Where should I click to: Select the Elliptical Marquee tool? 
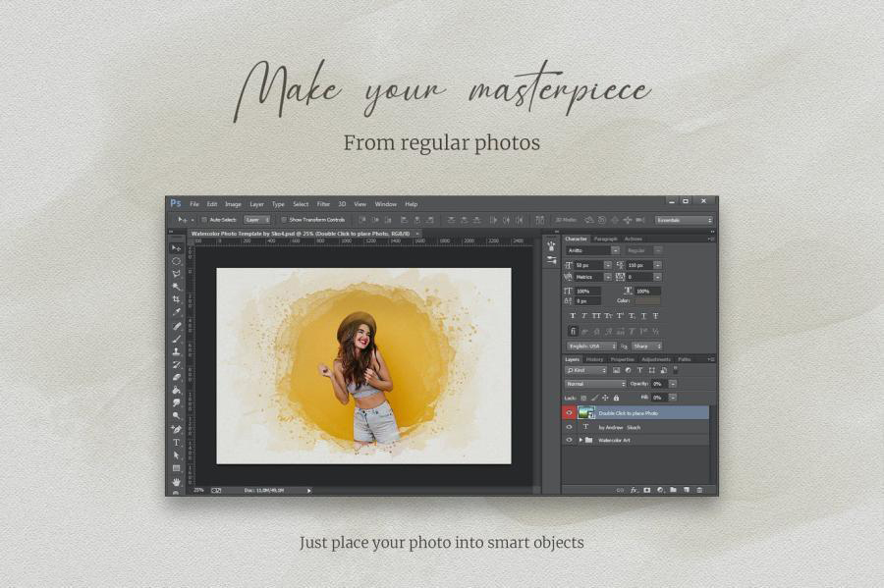click(177, 261)
